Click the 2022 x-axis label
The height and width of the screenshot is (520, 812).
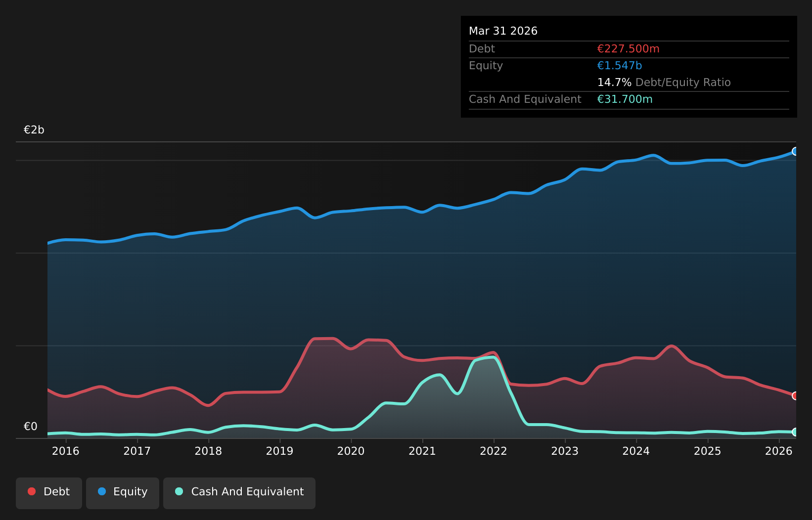(494, 451)
